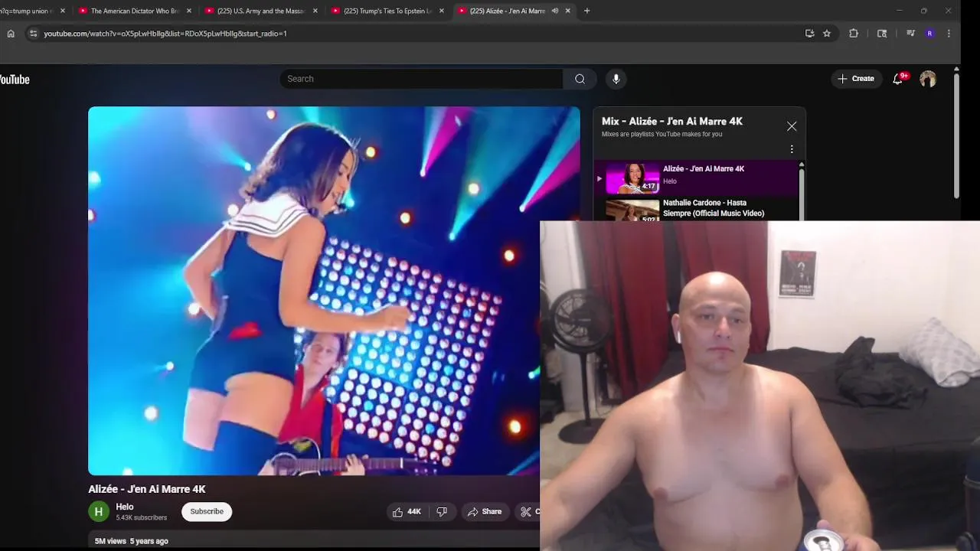This screenshot has width=980, height=551.
Task: Open the browser extensions puzzle icon
Action: point(854,34)
